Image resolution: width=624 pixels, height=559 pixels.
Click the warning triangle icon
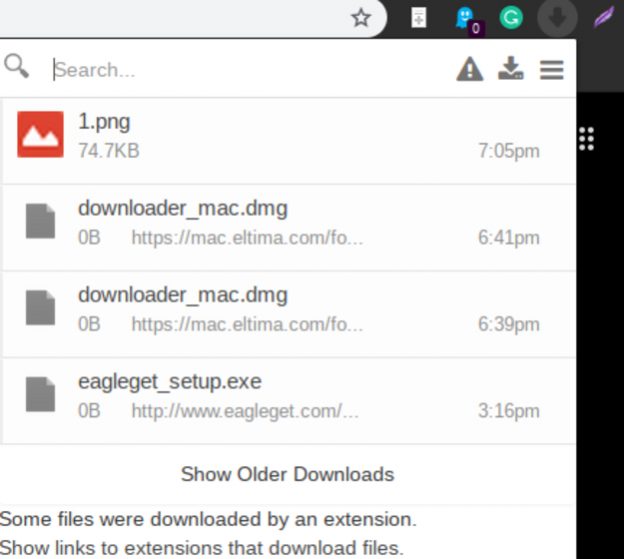pyautogui.click(x=470, y=69)
